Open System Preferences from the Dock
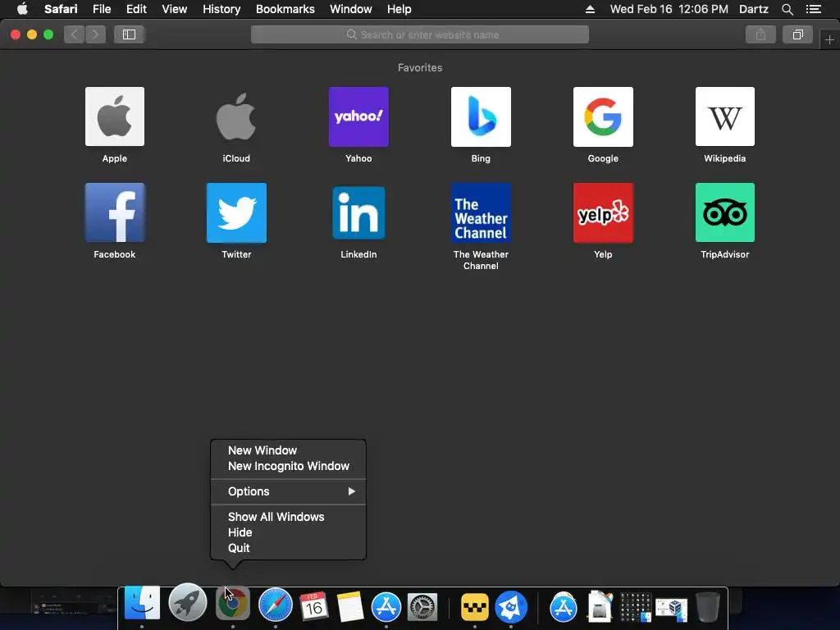Screen dimensions: 840x630 point(422,606)
